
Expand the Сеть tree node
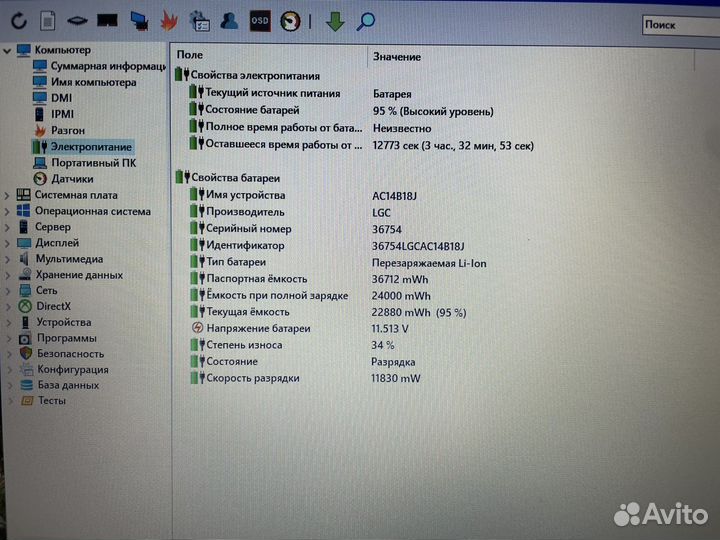(x=8, y=291)
